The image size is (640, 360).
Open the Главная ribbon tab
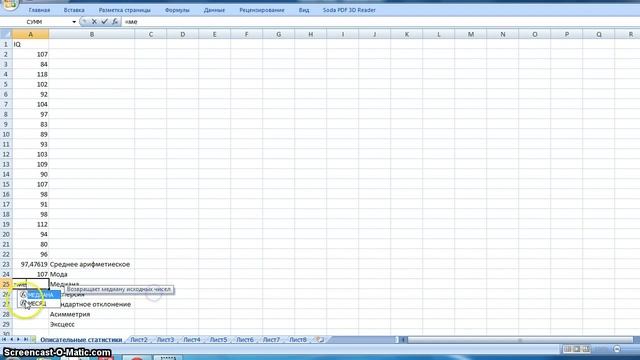(x=40, y=10)
